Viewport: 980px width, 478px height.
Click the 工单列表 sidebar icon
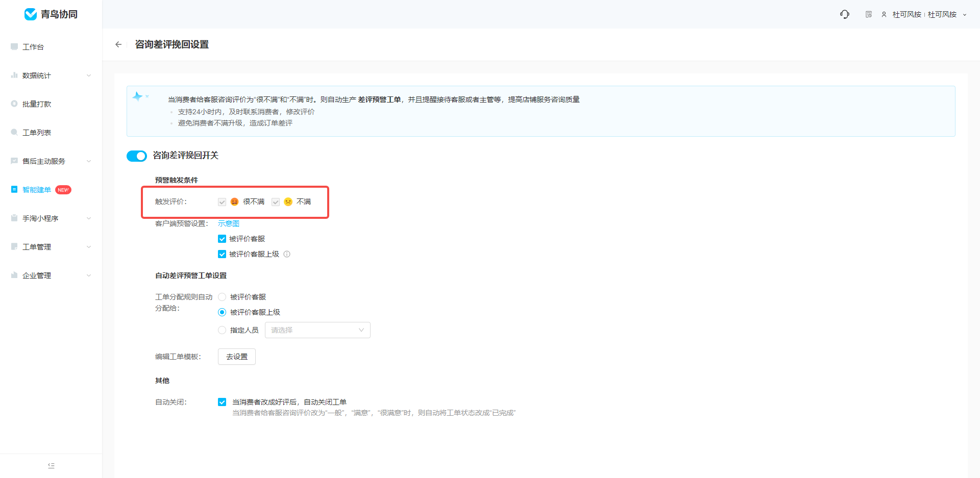(x=14, y=132)
